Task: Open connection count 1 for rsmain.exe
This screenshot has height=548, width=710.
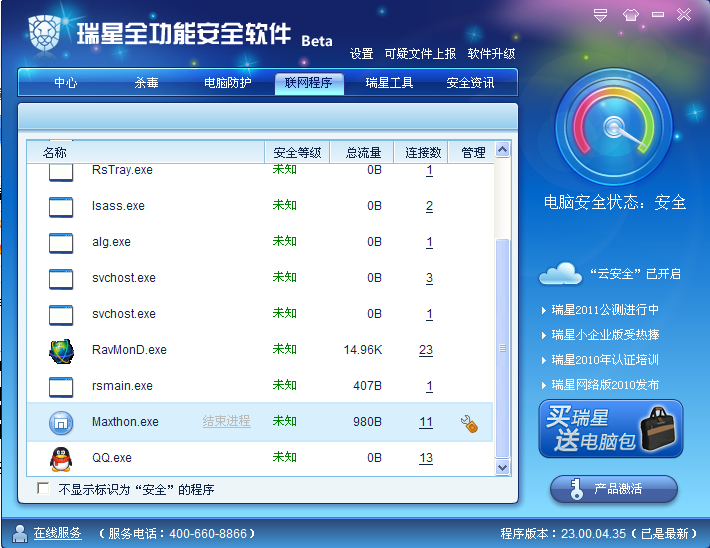Action: click(429, 386)
